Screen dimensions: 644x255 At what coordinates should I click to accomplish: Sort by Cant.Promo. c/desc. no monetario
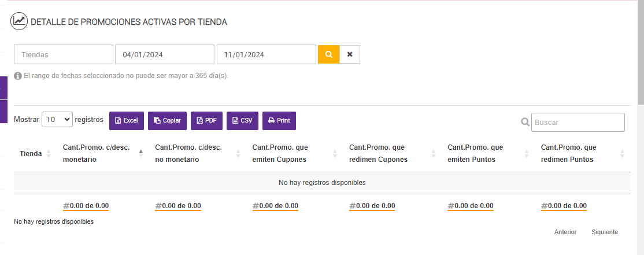pos(198,154)
